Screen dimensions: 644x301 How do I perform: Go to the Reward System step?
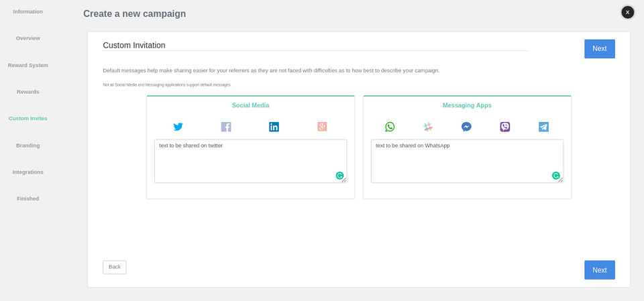[x=28, y=65]
